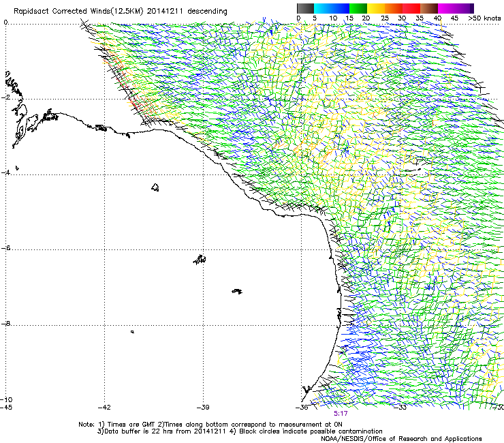Pick the red 30-35 knots color segment
Image resolution: width=504 pixels, height=443 pixels.
pos(411,8)
